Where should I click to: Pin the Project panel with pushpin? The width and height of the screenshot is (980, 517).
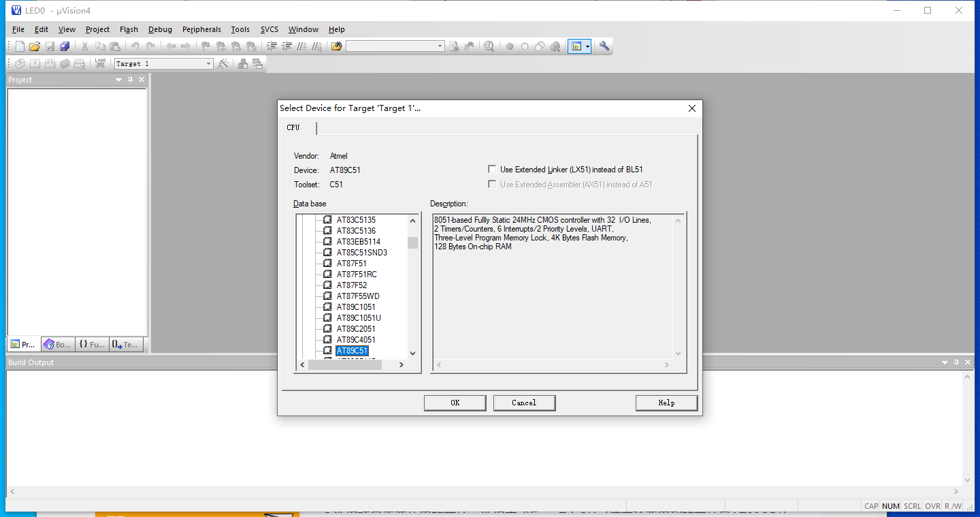point(131,80)
